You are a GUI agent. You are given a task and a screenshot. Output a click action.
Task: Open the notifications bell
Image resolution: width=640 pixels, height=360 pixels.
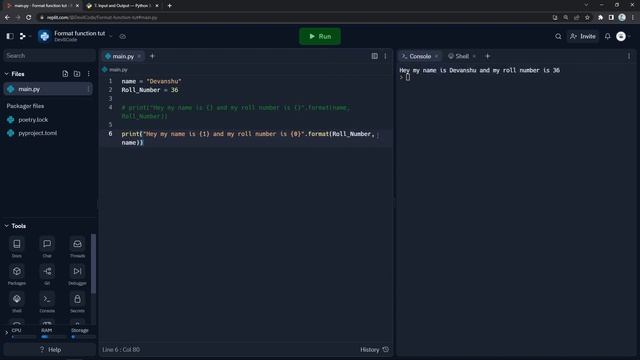point(607,36)
